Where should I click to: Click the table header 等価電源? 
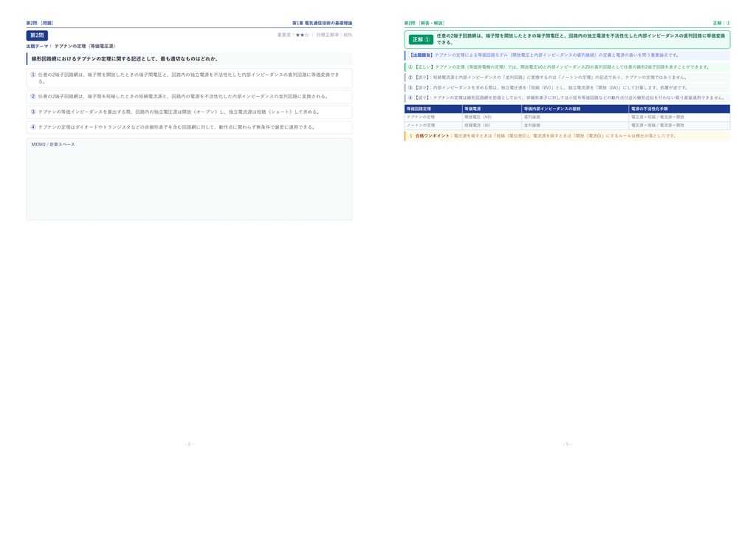[x=492, y=109]
